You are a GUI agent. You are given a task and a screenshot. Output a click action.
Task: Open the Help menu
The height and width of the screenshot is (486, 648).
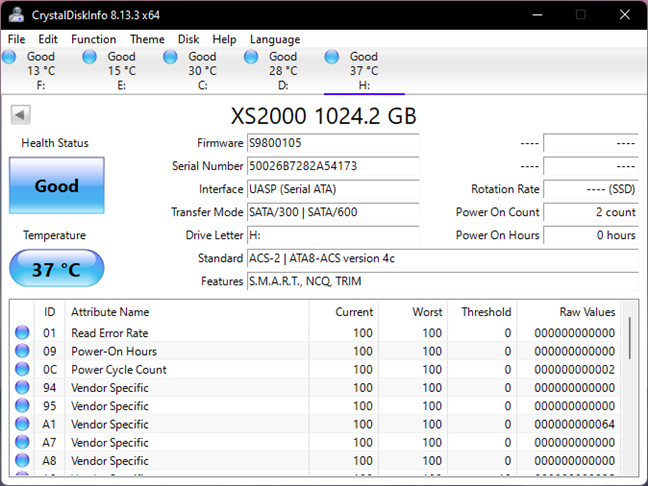(224, 39)
